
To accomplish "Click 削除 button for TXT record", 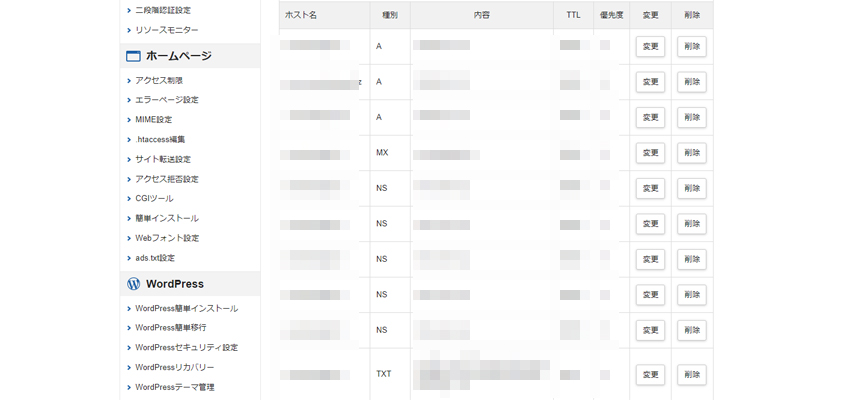I will click(692, 374).
